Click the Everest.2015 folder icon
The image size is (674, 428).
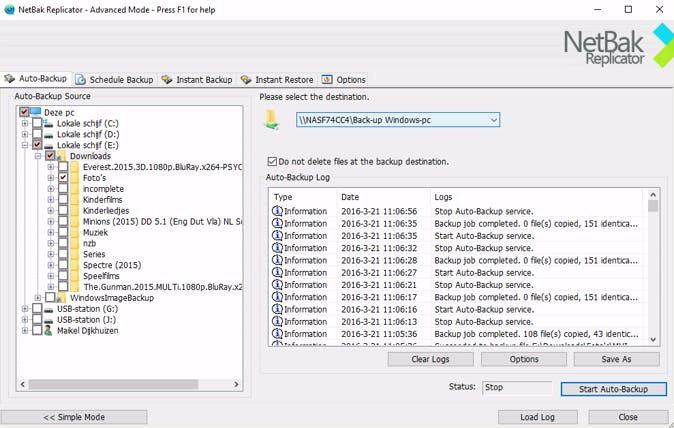click(x=75, y=167)
